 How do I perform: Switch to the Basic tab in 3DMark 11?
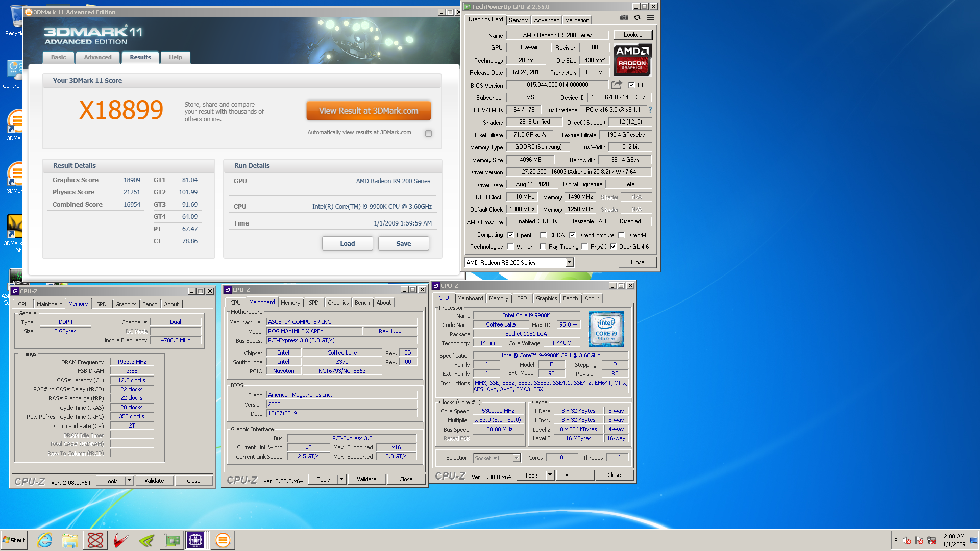[x=58, y=57]
